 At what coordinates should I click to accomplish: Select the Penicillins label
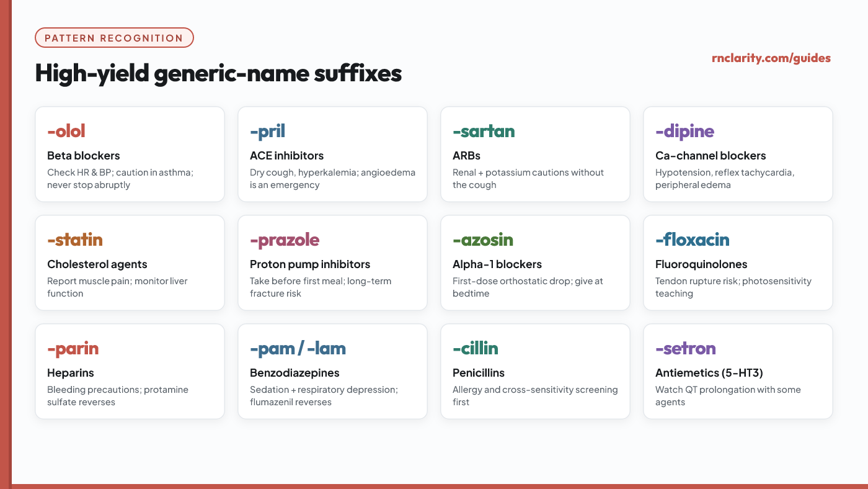(479, 373)
